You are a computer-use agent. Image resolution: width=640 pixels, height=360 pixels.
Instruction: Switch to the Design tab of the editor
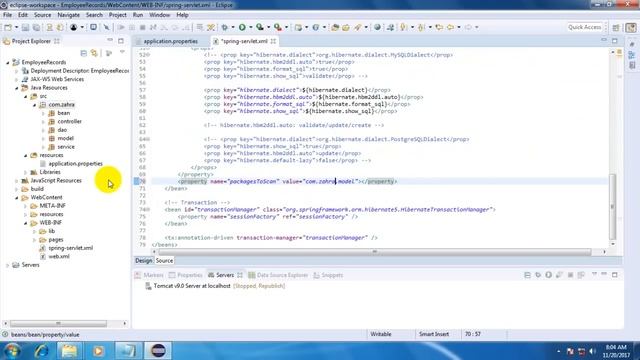pos(143,260)
